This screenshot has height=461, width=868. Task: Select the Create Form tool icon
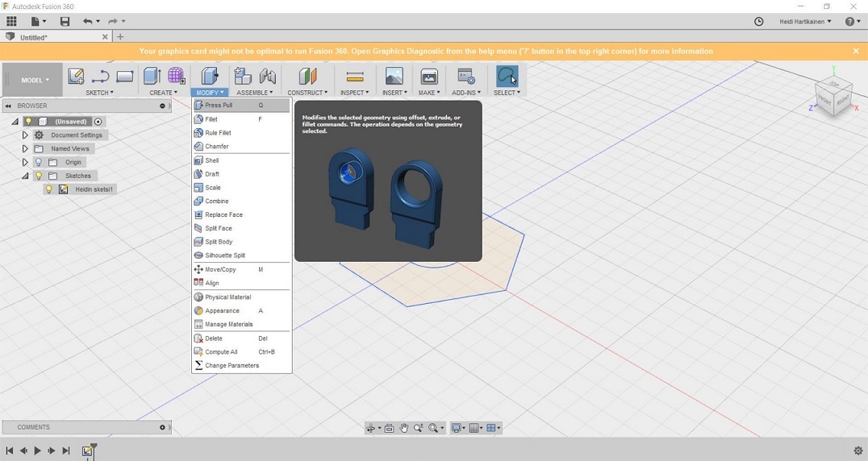click(177, 76)
